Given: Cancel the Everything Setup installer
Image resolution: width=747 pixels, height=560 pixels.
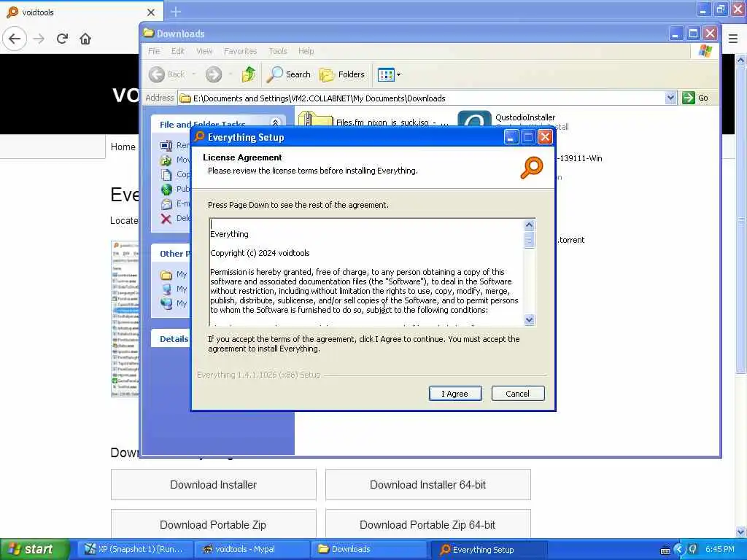Looking at the screenshot, I should [517, 393].
